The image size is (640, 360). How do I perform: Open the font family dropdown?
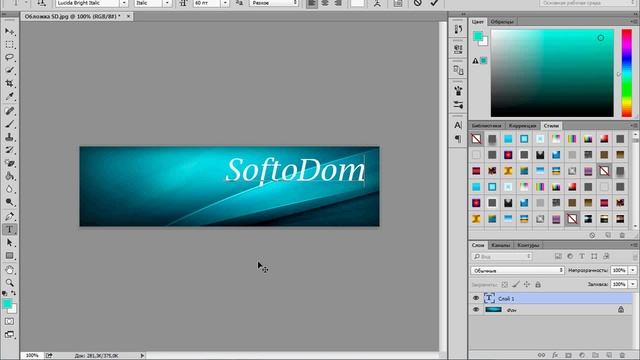click(124, 3)
